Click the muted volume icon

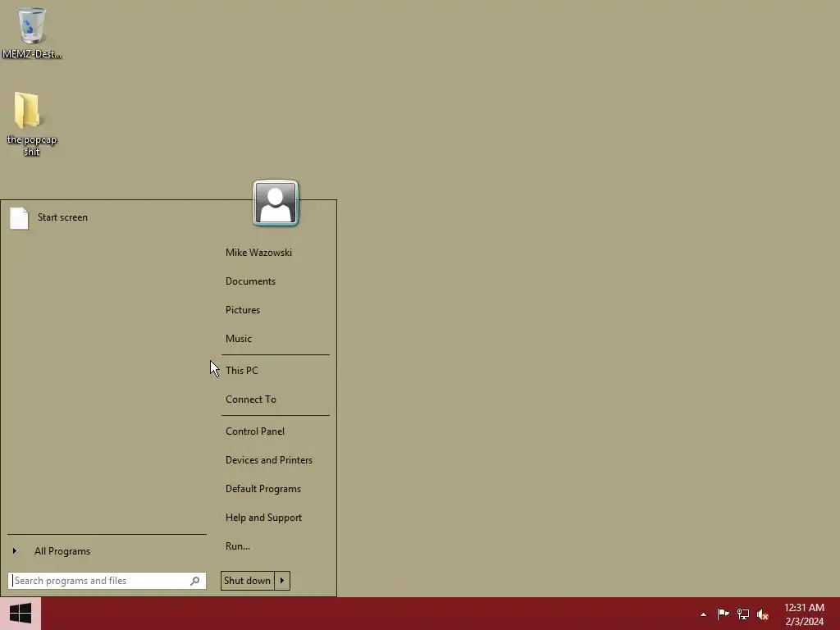tap(762, 614)
